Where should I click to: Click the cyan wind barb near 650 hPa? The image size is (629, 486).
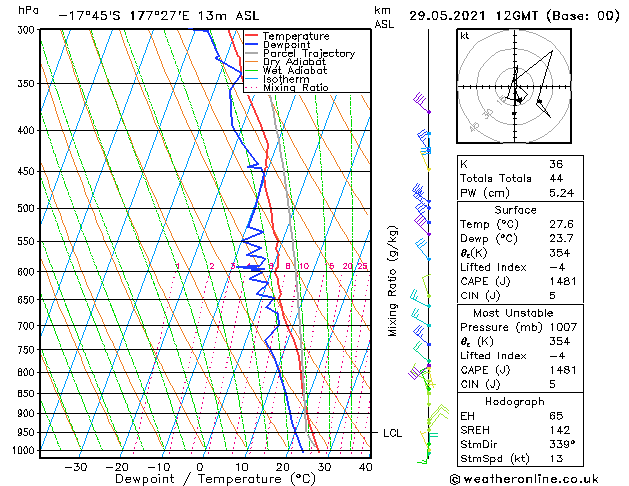(420, 298)
